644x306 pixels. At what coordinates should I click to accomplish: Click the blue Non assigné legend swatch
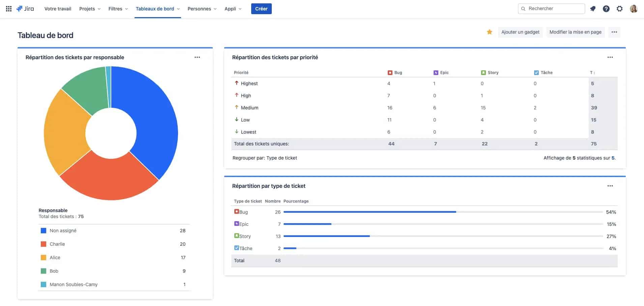tap(43, 231)
